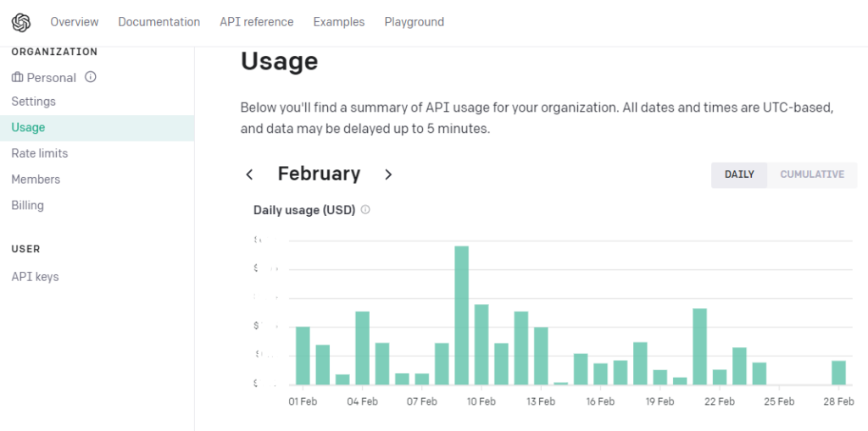
Task: Click the OpenAI logo icon
Action: (21, 22)
